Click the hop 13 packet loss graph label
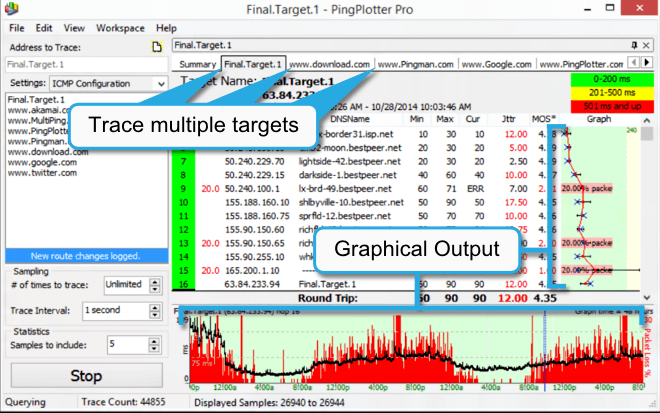Viewport: 660px width, 413px height. tap(587, 243)
